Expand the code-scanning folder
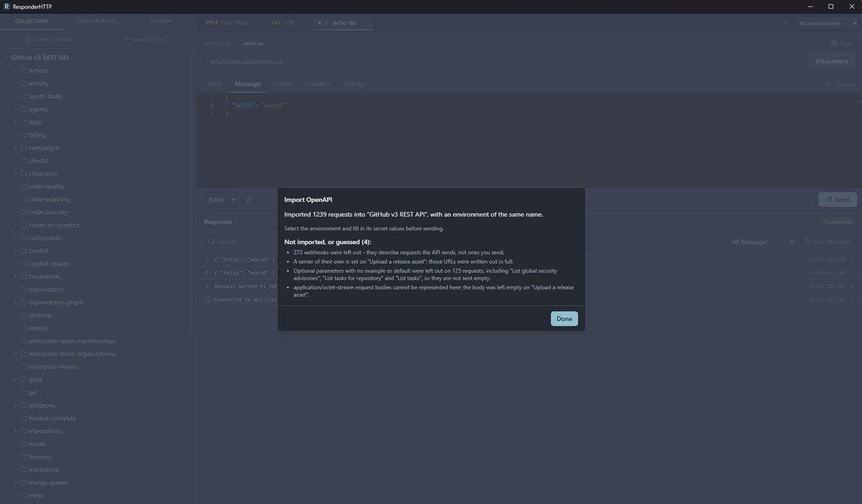Image resolution: width=862 pixels, height=504 pixels. pyautogui.click(x=15, y=199)
